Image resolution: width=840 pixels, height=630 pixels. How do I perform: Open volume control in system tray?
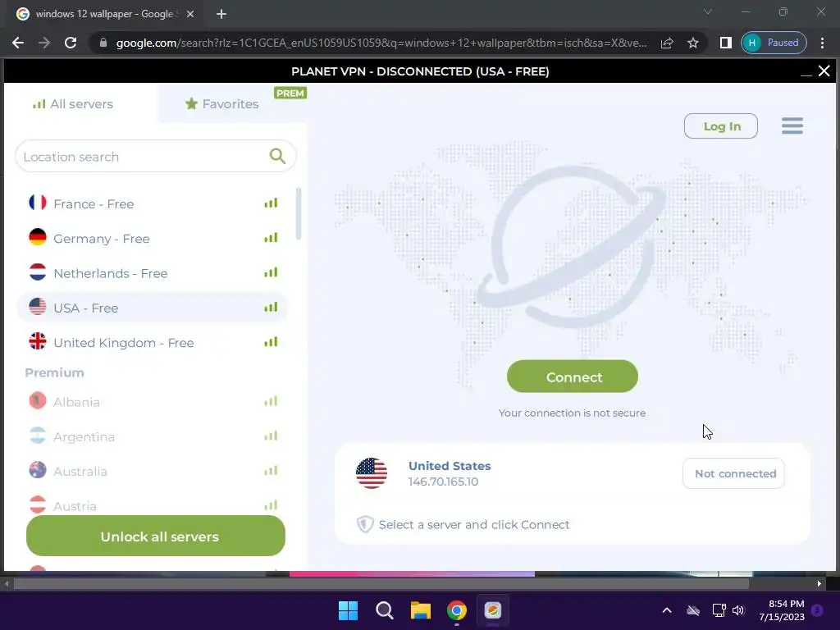click(738, 610)
